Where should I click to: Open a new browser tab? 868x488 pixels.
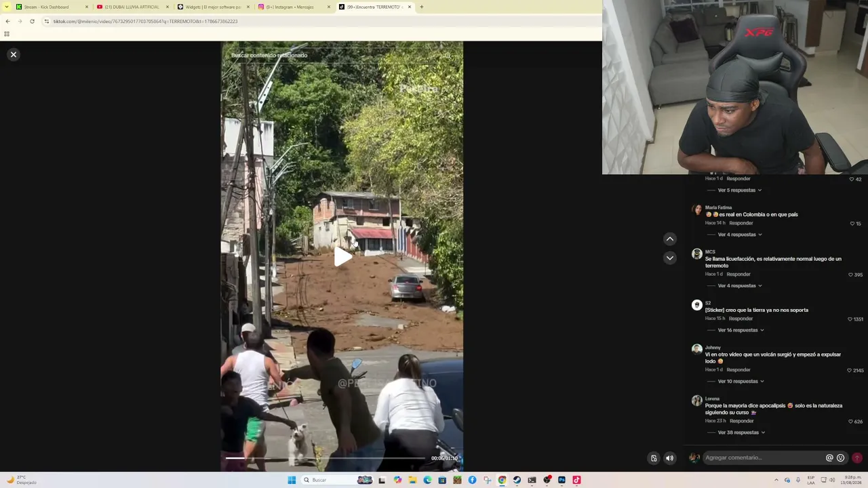[421, 7]
